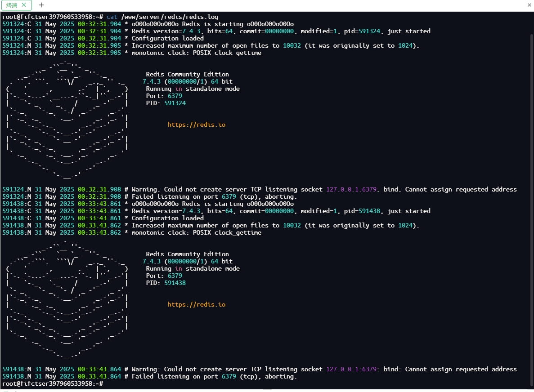
Task: Click 'Redis Community Edition' above PID 591438
Action: (187, 254)
